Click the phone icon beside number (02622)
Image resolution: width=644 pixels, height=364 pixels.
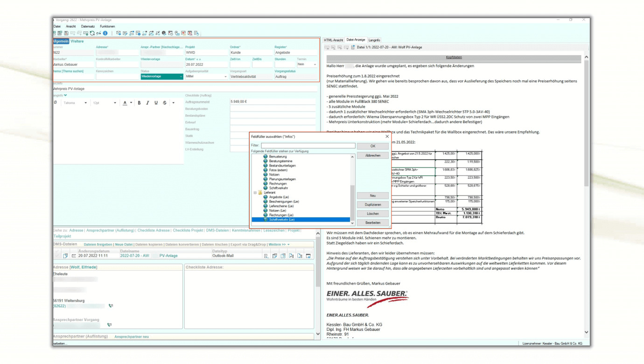tap(111, 306)
